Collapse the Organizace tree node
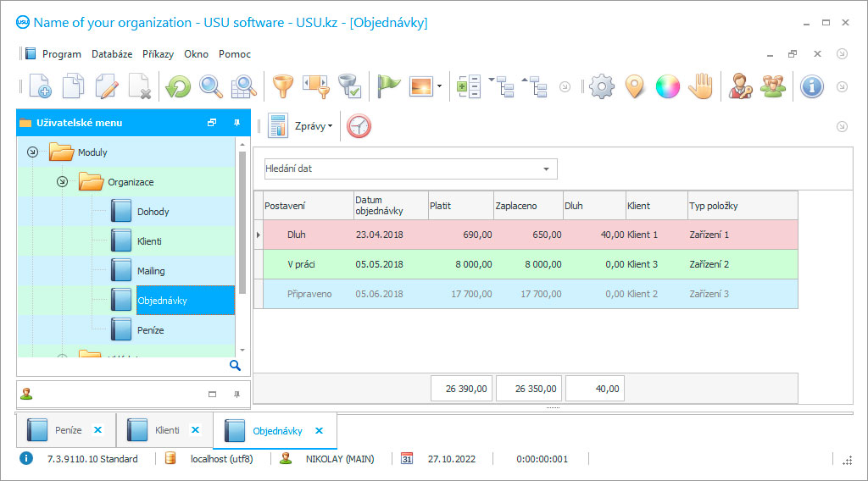This screenshot has height=481, width=868. tap(62, 181)
